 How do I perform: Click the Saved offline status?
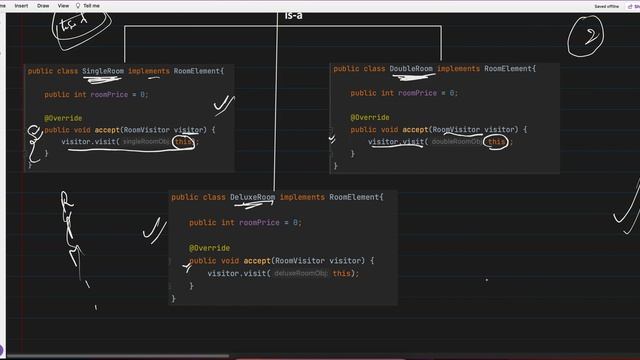click(607, 7)
